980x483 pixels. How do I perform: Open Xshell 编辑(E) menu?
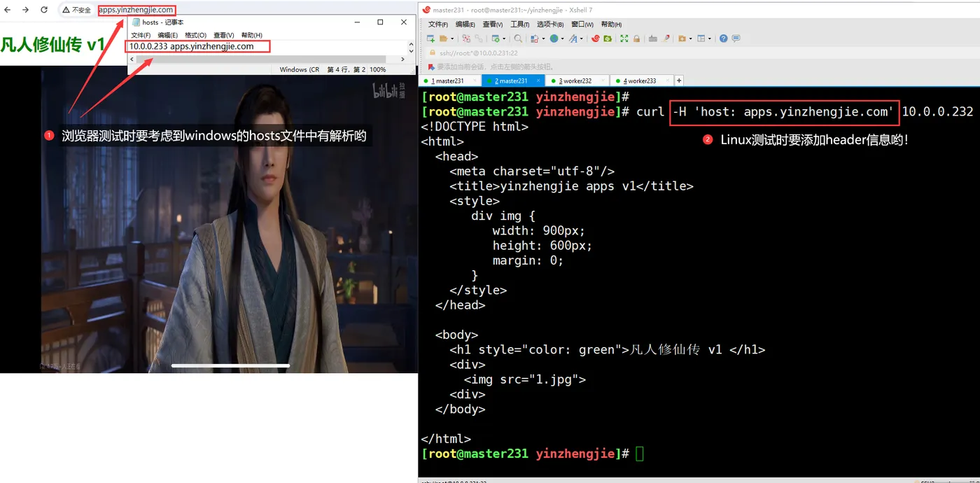tap(465, 24)
